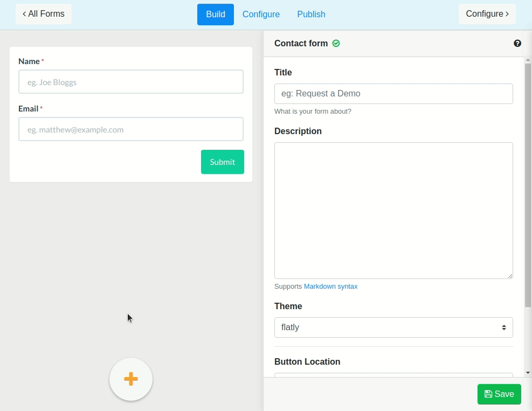The image size is (532, 411).
Task: Go back to All Forms
Action: point(43,14)
